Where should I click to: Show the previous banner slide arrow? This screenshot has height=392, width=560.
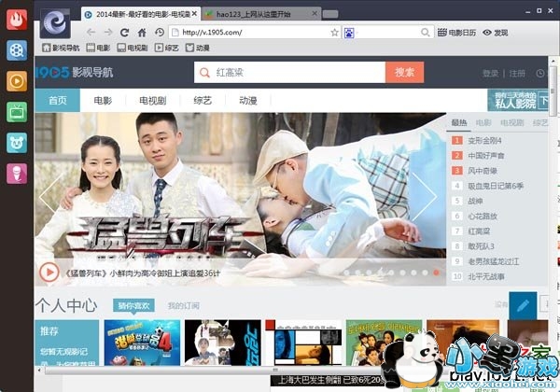click(50, 196)
